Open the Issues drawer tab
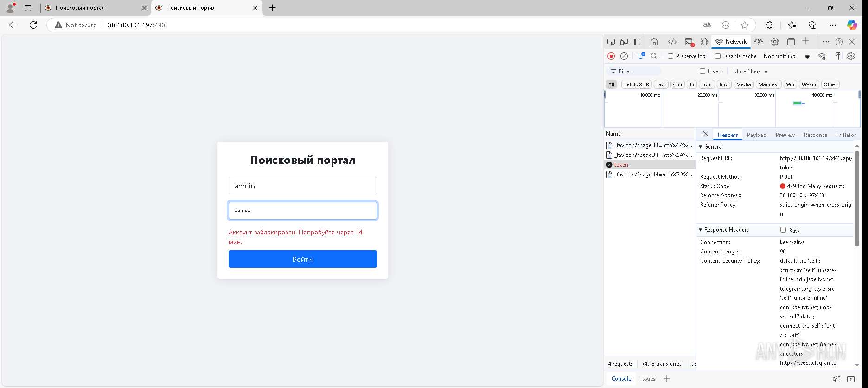Image resolution: width=868 pixels, height=388 pixels. (648, 379)
